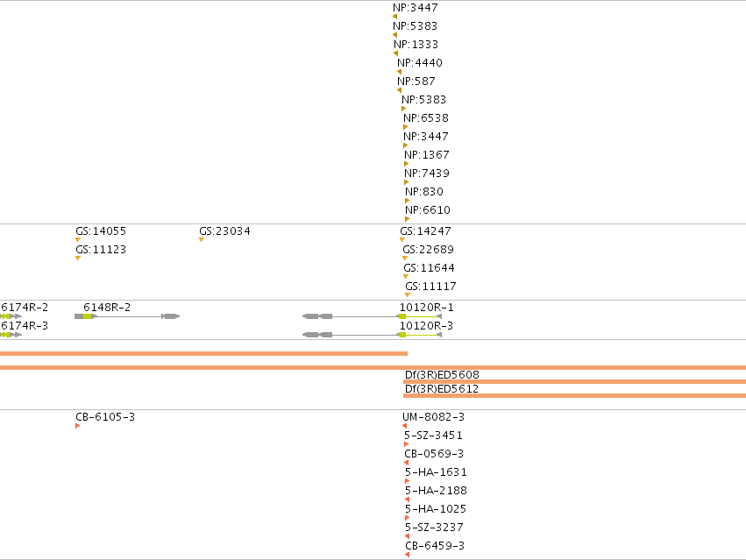The width and height of the screenshot is (746, 560).
Task: Click the triangle marker under GS:23034
Action: pyautogui.click(x=202, y=240)
